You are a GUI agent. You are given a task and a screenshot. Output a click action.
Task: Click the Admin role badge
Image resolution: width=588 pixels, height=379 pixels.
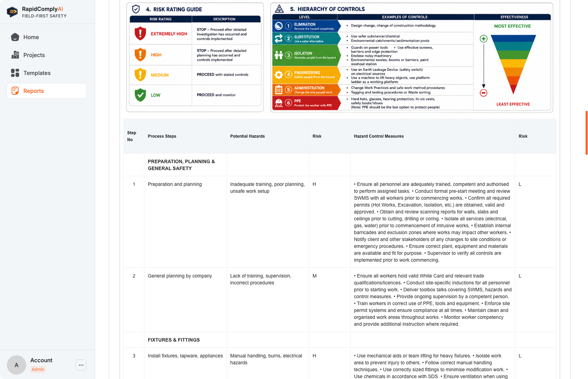click(38, 369)
